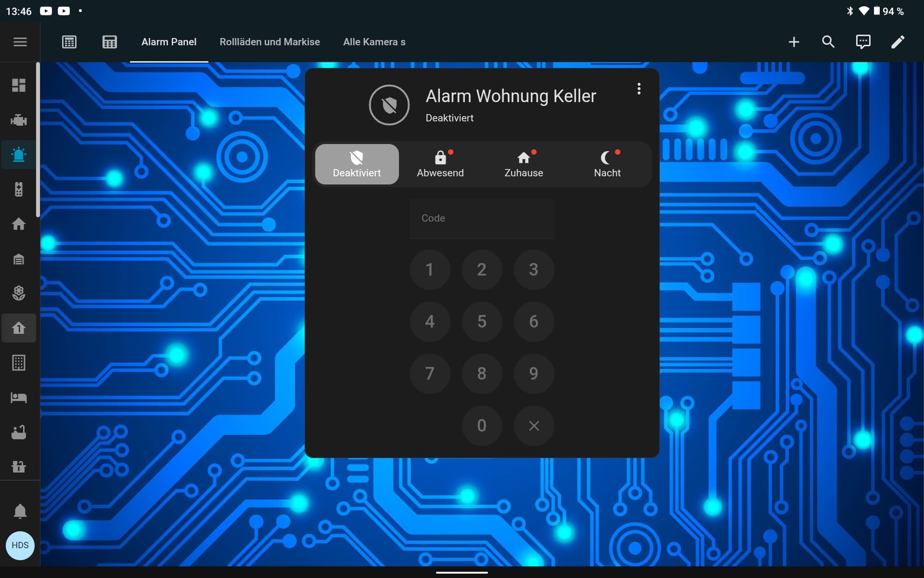Open the engine icon in sidebar

pyautogui.click(x=19, y=120)
